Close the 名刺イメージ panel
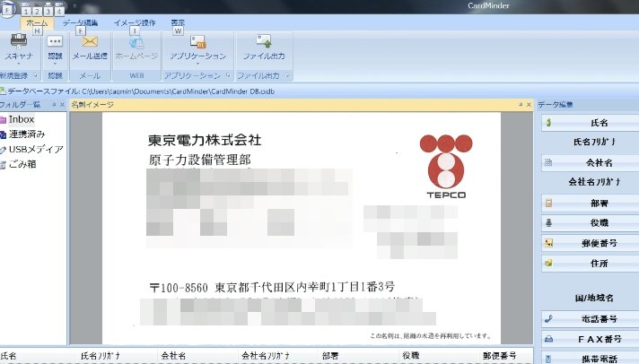 [529, 105]
